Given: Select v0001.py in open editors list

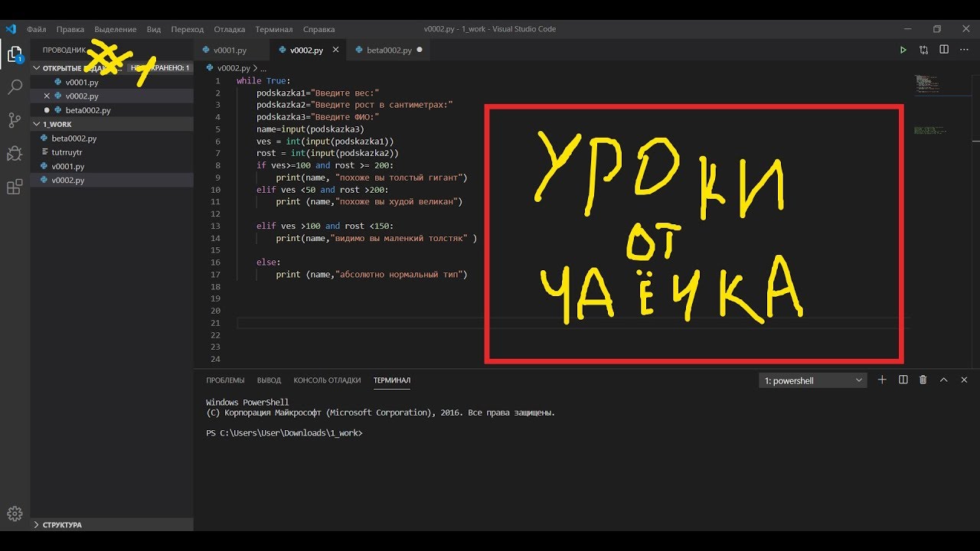Looking at the screenshot, I should coord(112,82).
